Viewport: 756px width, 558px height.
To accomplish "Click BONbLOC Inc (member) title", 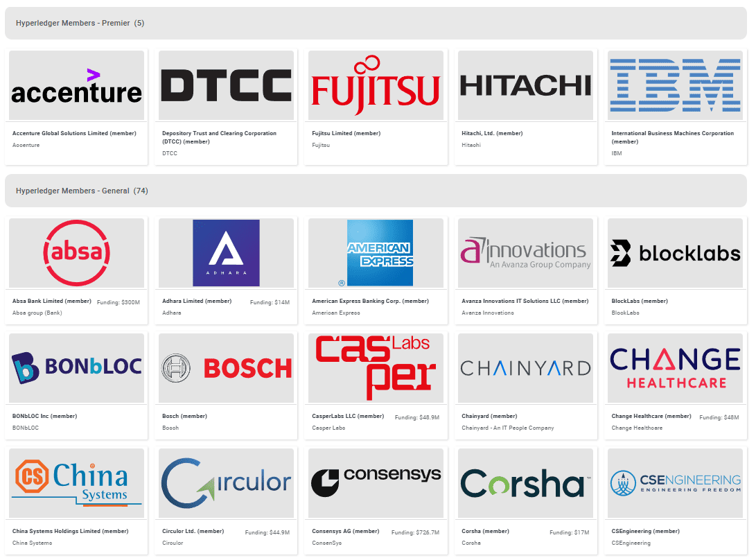I will tap(44, 416).
